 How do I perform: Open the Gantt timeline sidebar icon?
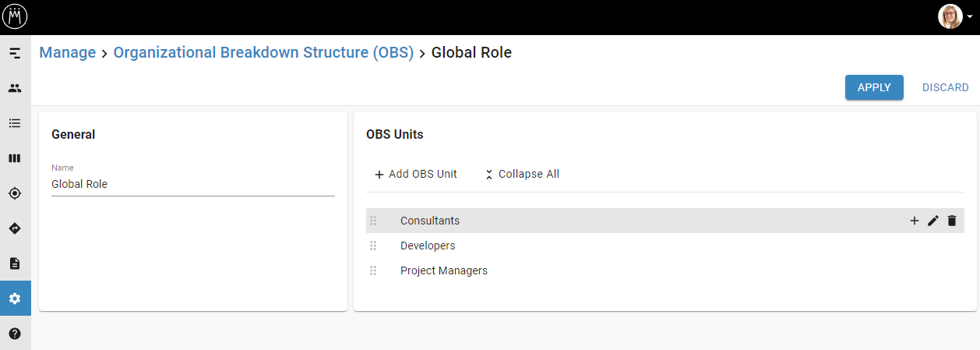click(15, 53)
